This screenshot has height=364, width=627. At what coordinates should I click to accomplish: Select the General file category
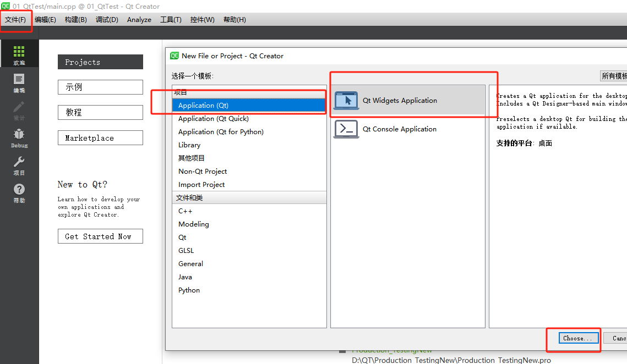[x=249, y=264]
